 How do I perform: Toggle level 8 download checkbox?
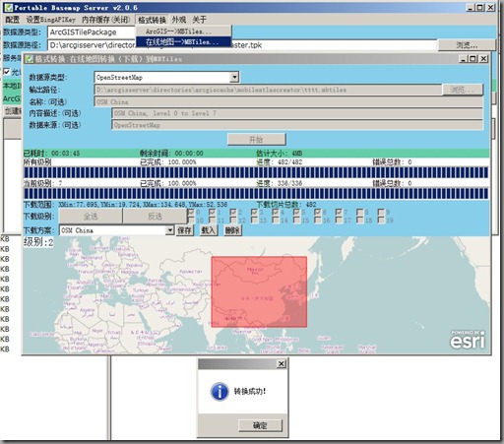point(360,212)
